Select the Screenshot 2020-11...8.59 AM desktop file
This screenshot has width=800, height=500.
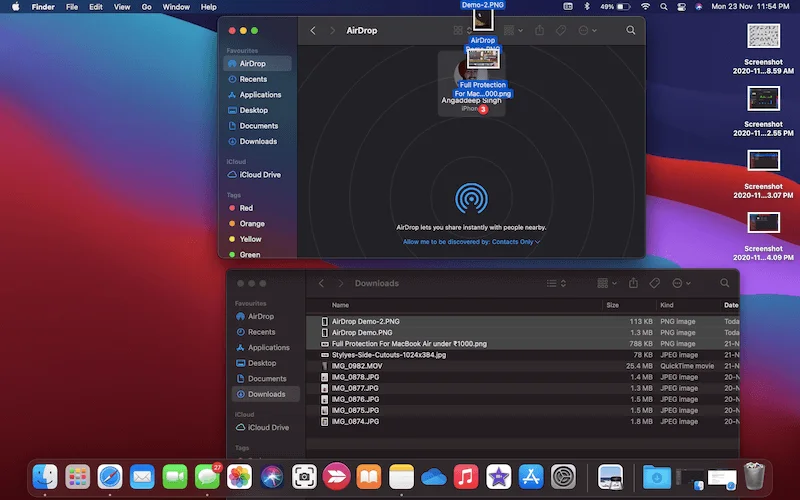(763, 49)
